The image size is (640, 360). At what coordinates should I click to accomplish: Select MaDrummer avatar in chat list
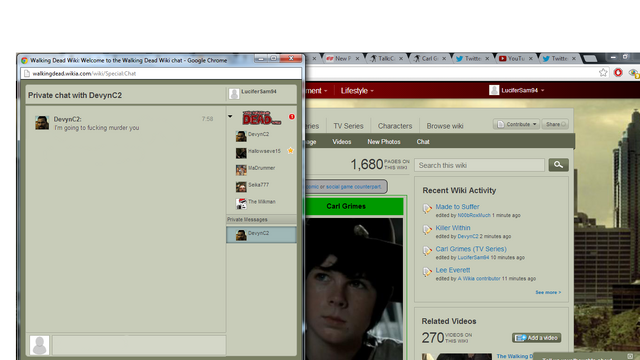pyautogui.click(x=241, y=169)
